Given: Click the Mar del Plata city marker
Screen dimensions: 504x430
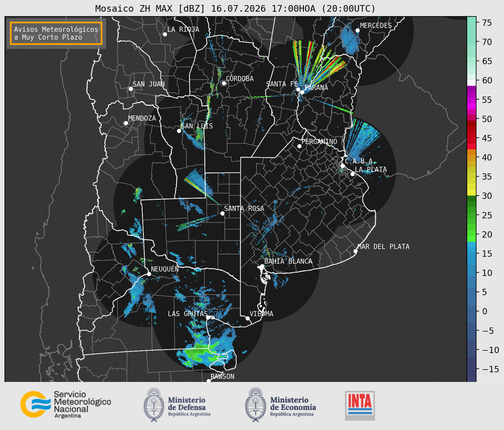Looking at the screenshot, I should click(x=355, y=251).
